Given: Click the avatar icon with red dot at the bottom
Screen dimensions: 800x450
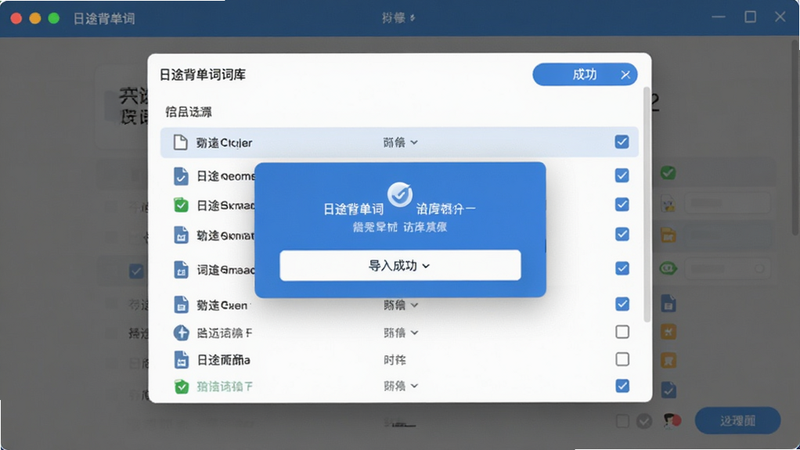Looking at the screenshot, I should pyautogui.click(x=672, y=421).
